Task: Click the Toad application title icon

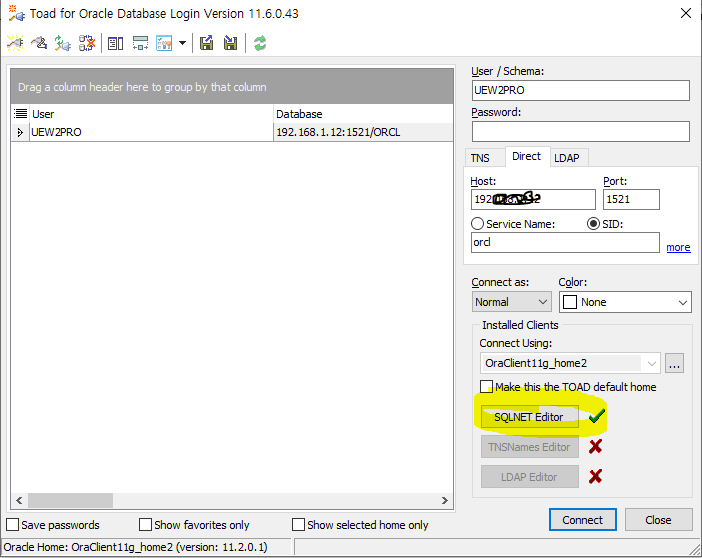Action: (x=17, y=13)
